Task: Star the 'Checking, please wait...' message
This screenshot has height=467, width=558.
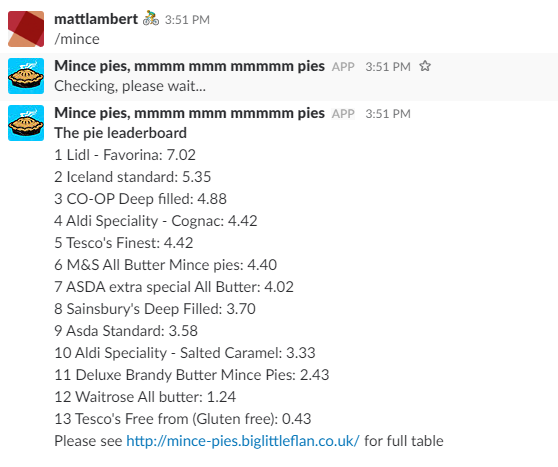Action: pos(425,66)
